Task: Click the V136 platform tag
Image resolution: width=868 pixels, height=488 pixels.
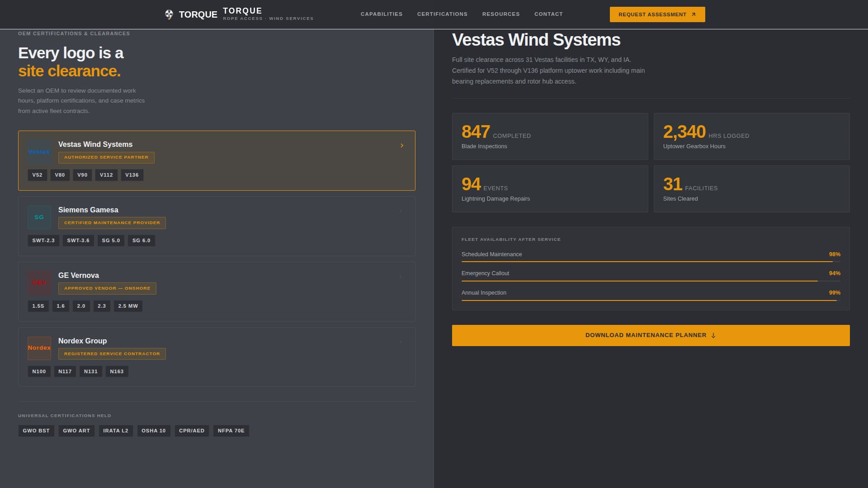Action: 132,175
